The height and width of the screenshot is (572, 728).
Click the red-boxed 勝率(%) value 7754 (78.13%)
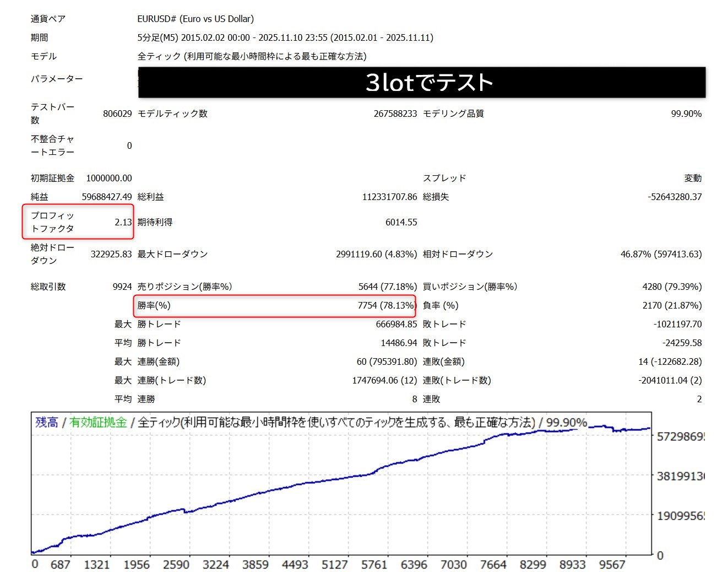click(x=387, y=305)
